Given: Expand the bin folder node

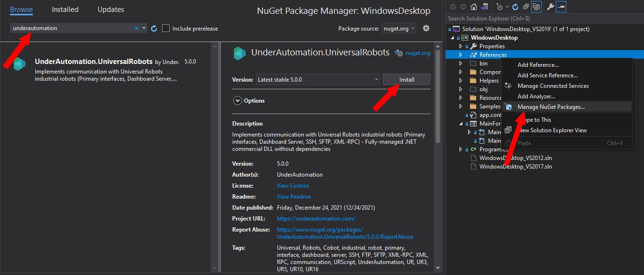Looking at the screenshot, I should 461,63.
